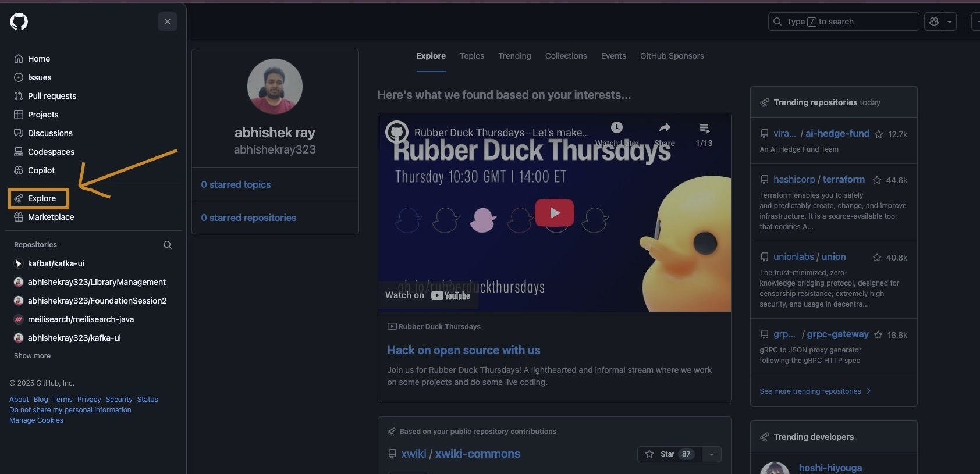
Task: Open Codespaces in sidebar
Action: point(51,152)
